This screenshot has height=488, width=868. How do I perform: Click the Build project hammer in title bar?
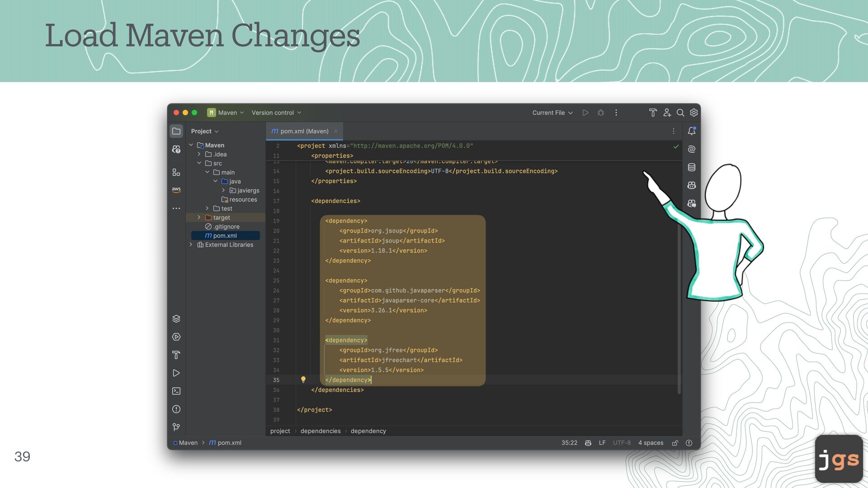coord(653,113)
